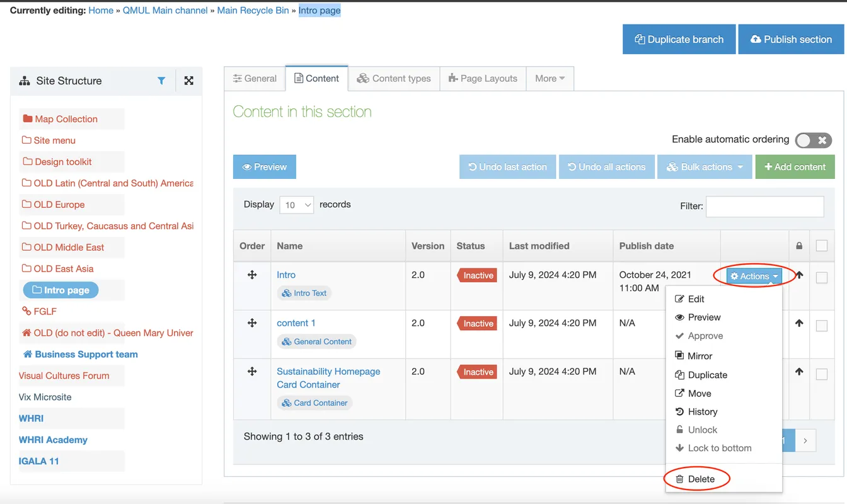
Task: Open the OLD (do not edit) Queen Mary item
Action: [x=108, y=333]
